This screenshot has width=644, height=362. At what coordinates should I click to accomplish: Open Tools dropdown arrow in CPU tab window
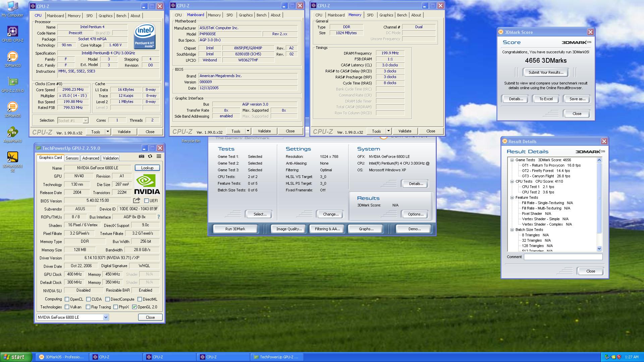(108, 132)
